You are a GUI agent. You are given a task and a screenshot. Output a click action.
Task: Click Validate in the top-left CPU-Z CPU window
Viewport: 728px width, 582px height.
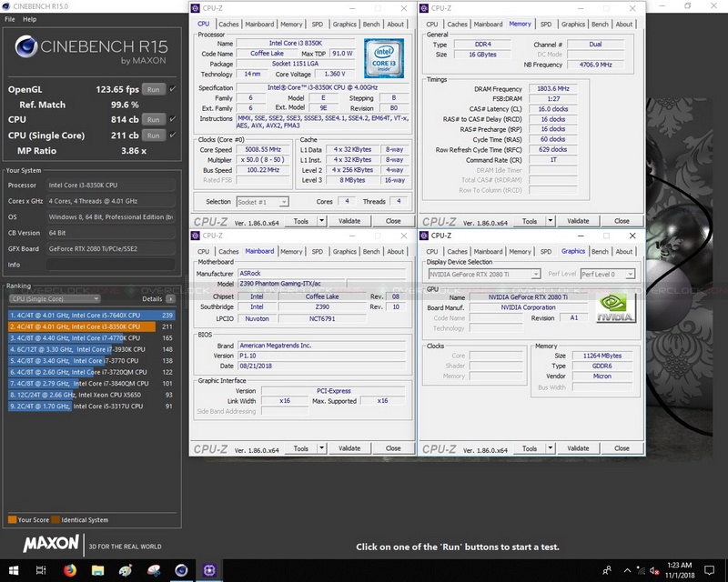[349, 221]
